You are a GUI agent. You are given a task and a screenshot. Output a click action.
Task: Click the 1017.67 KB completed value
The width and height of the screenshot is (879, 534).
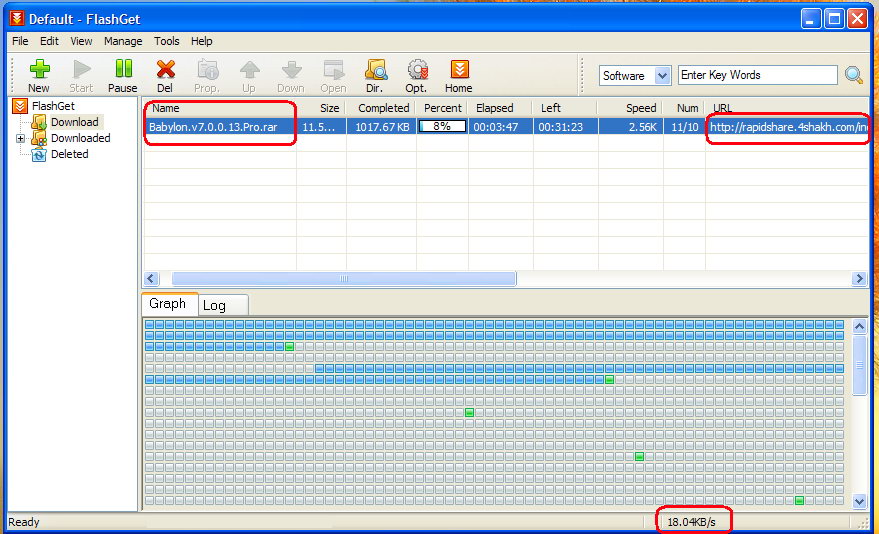(x=382, y=127)
